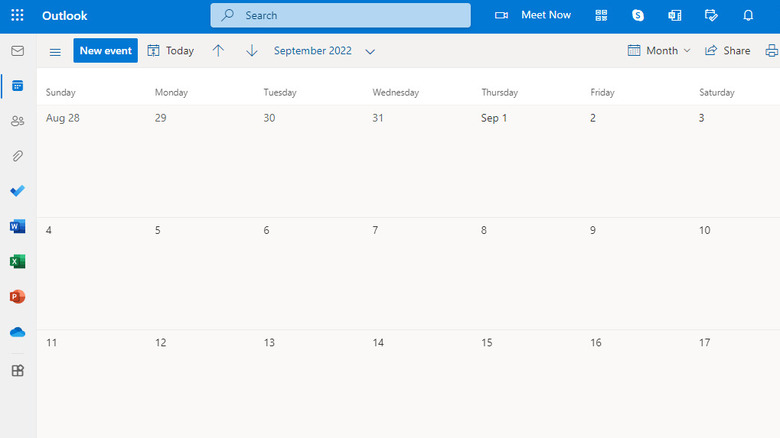Screen dimensions: 780x438
Task: Click Meet Now in the header
Action: click(534, 15)
